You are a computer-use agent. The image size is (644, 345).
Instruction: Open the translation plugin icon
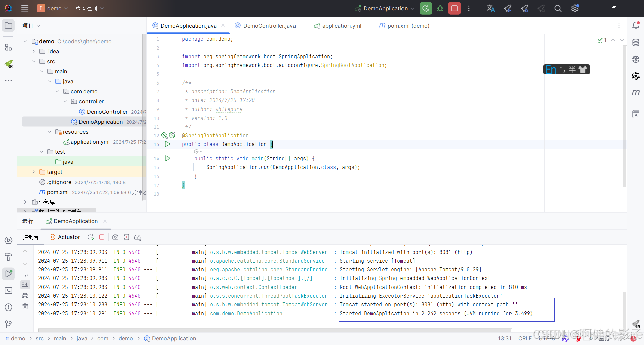[x=490, y=8]
